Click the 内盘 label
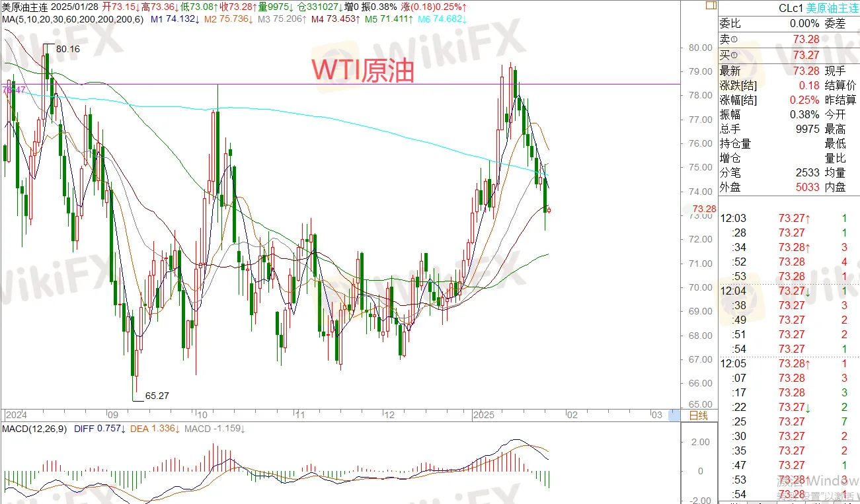This screenshot has height=504, width=860. coord(836,187)
